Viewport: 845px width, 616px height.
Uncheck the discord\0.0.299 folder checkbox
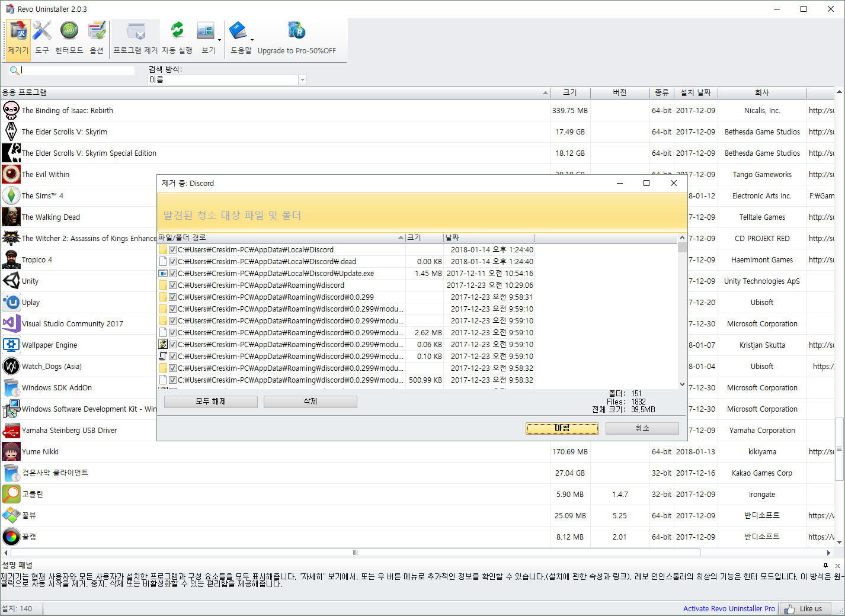point(173,297)
